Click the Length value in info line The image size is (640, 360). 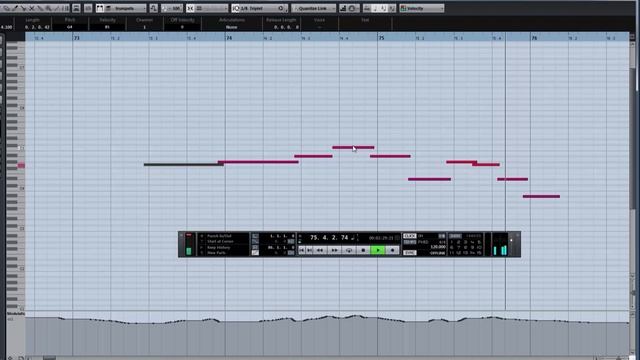(37, 27)
